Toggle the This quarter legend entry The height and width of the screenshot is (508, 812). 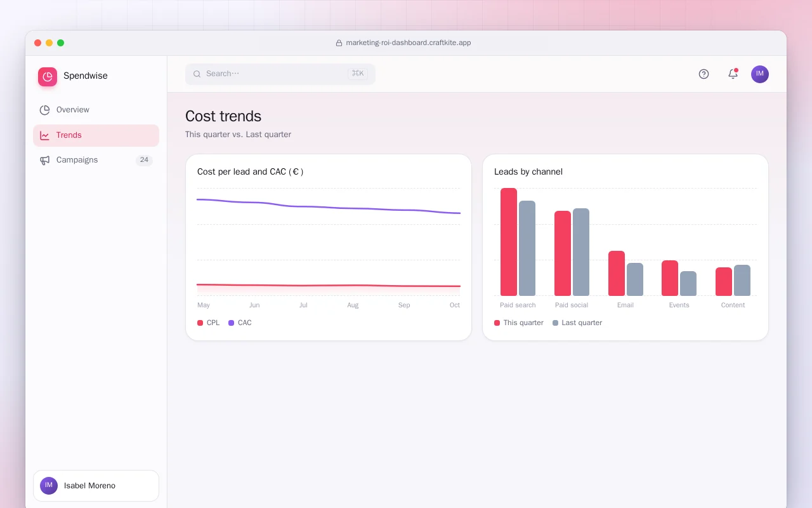[x=519, y=323]
